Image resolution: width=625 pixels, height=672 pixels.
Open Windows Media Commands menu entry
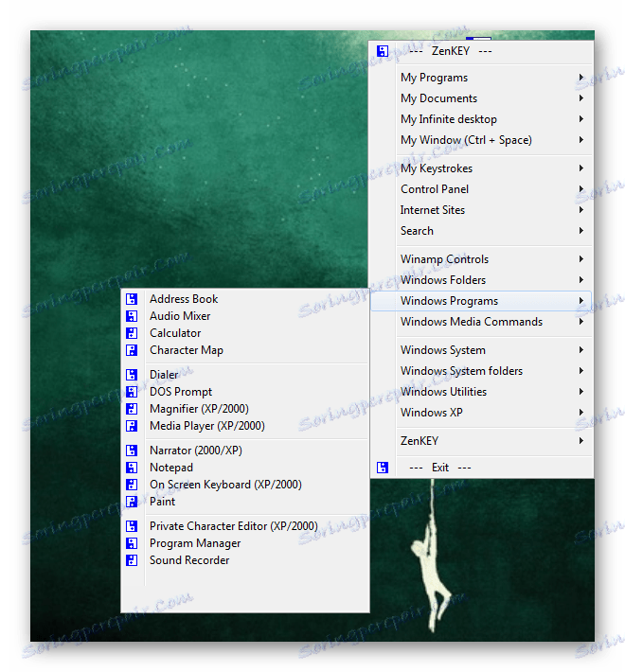[x=481, y=322]
